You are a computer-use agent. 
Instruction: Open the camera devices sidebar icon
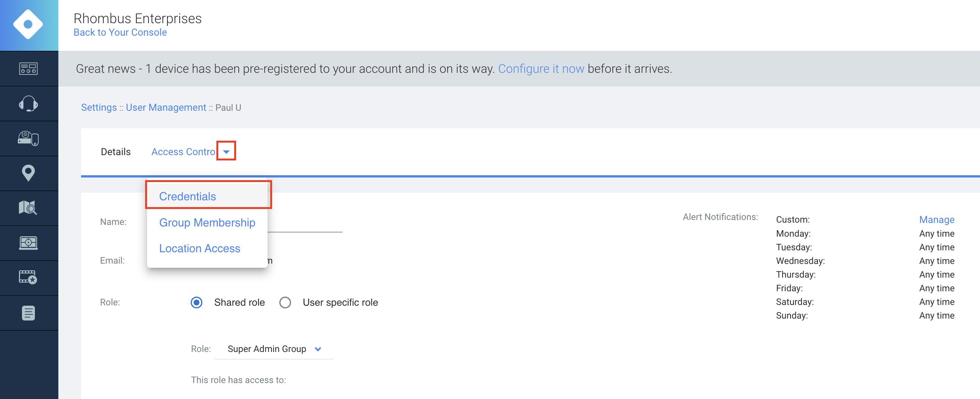[x=28, y=138]
